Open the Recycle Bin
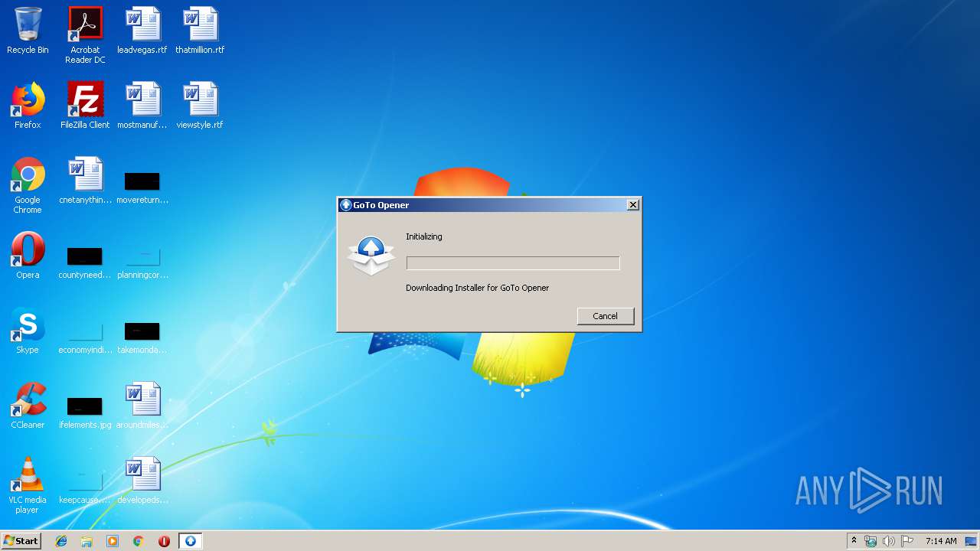 coord(28,31)
